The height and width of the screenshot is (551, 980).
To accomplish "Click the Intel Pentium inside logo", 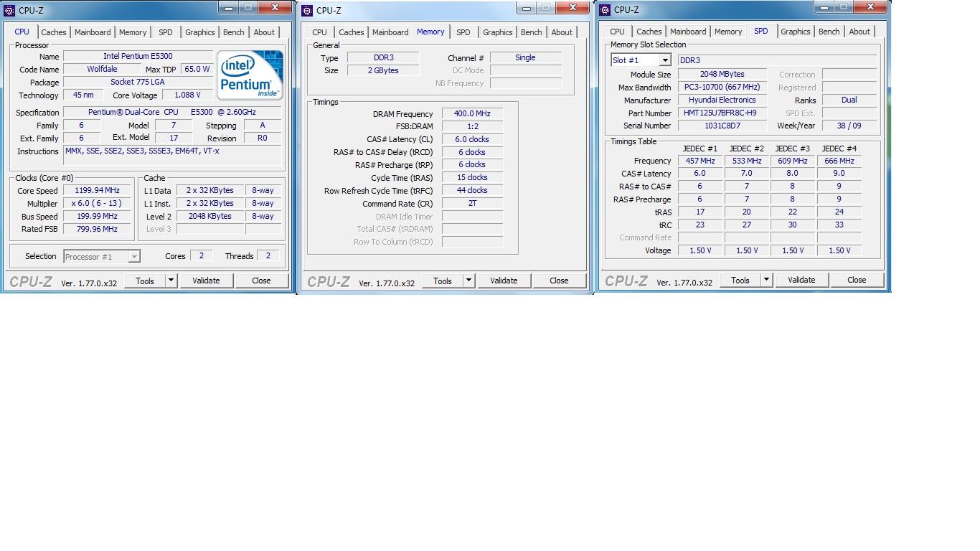I will [x=250, y=75].
